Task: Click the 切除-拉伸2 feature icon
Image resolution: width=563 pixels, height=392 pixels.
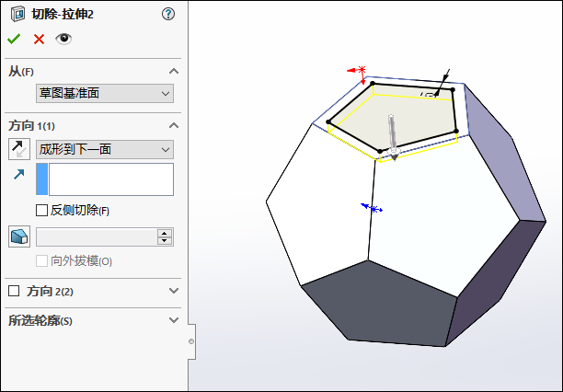Action: tap(17, 14)
